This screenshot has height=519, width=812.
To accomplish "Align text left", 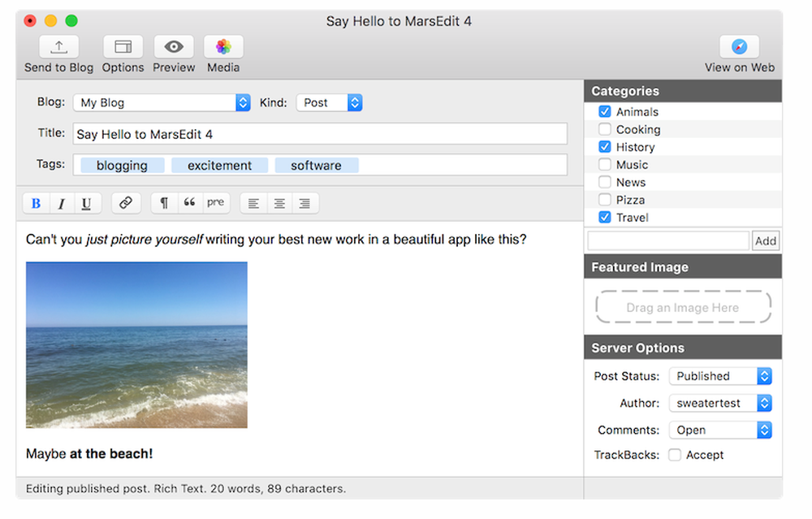I will [253, 203].
